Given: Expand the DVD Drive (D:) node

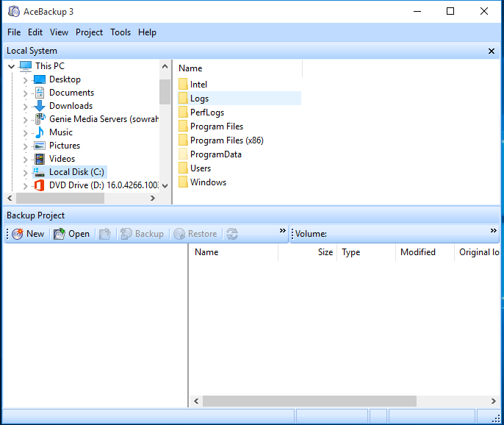Looking at the screenshot, I should click(x=26, y=186).
